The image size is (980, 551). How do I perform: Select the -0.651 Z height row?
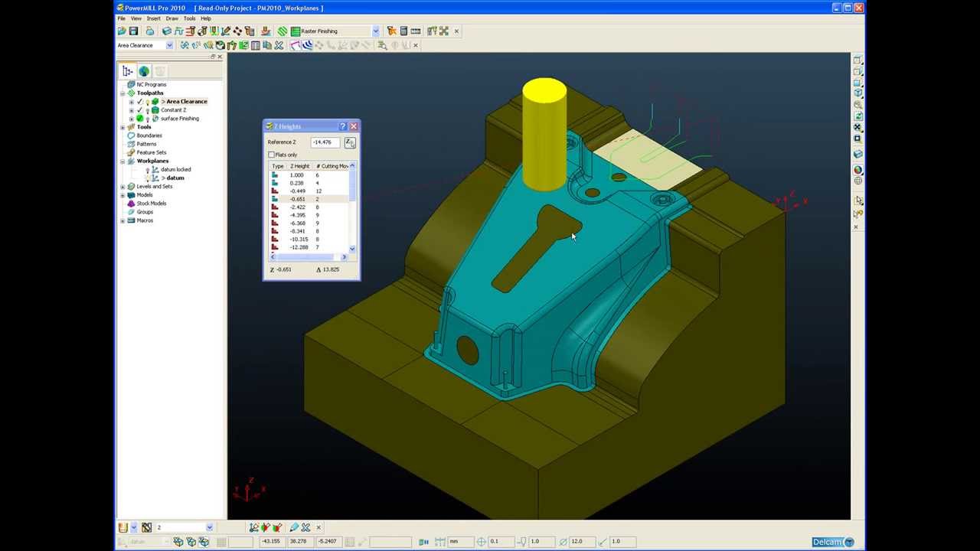[x=309, y=199]
